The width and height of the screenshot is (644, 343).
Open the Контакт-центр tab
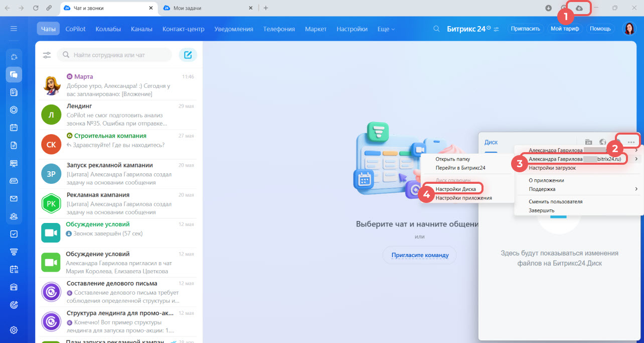(x=184, y=29)
